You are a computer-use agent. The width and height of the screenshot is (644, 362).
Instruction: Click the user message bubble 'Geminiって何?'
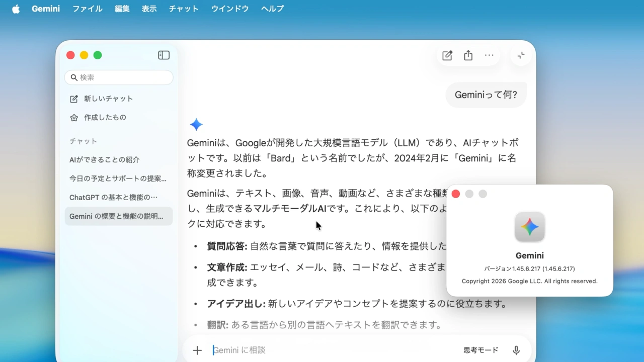click(x=486, y=95)
